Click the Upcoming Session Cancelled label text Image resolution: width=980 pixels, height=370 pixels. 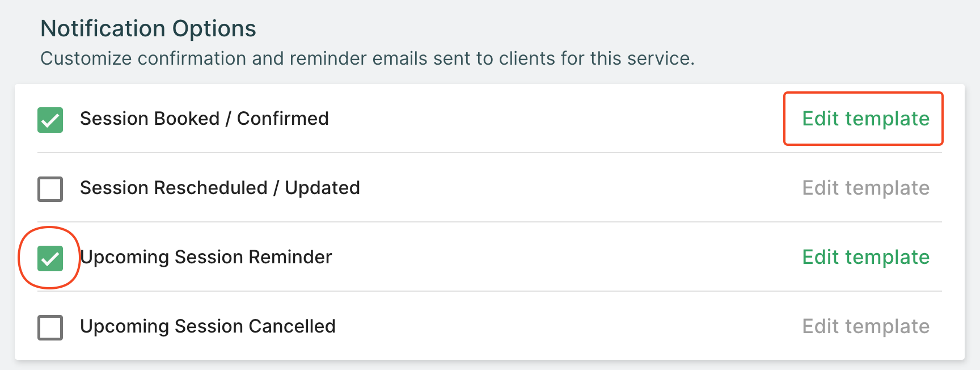[208, 326]
